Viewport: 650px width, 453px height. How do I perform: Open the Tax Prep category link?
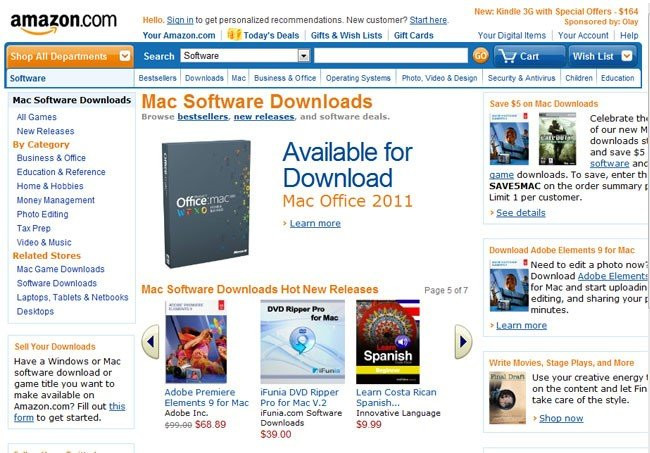(x=34, y=228)
